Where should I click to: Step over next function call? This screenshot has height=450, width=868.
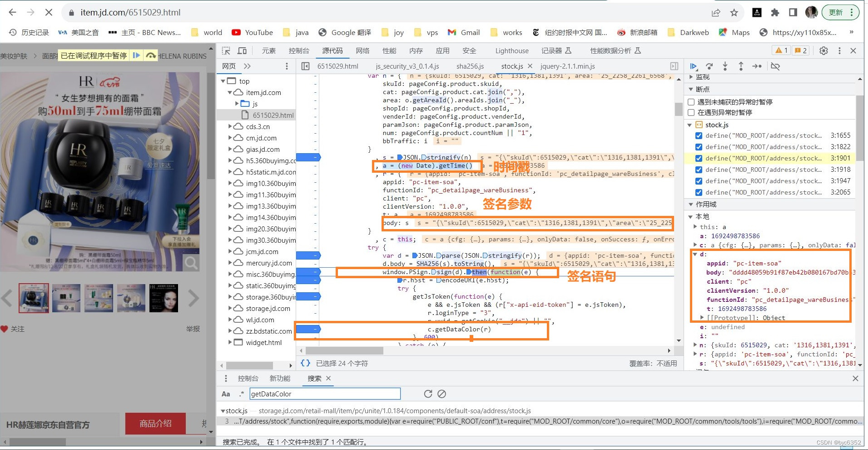709,66
